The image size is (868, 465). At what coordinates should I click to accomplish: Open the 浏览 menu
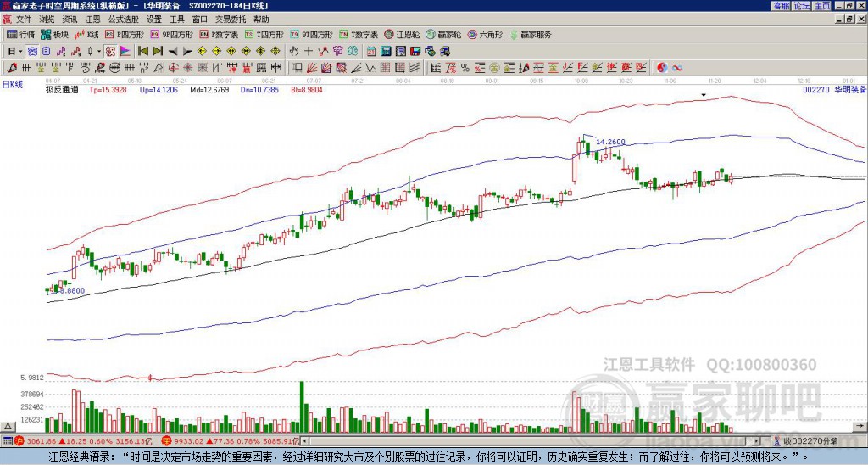pos(47,20)
